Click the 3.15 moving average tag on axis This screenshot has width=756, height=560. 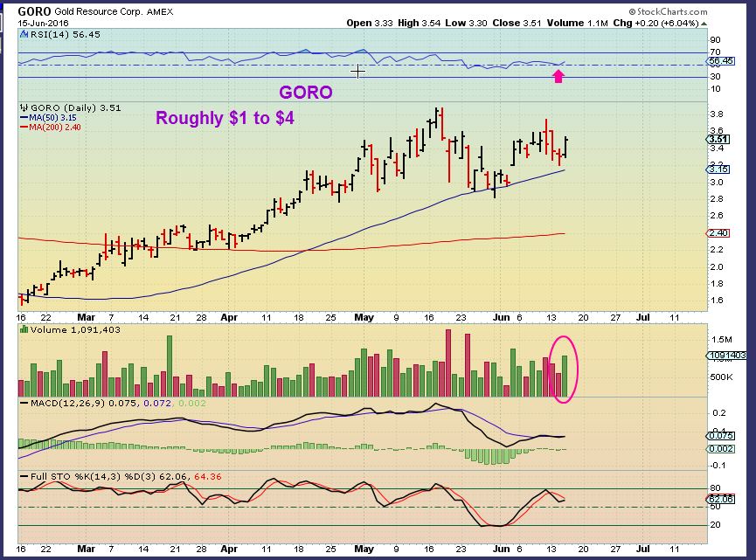pyautogui.click(x=718, y=169)
